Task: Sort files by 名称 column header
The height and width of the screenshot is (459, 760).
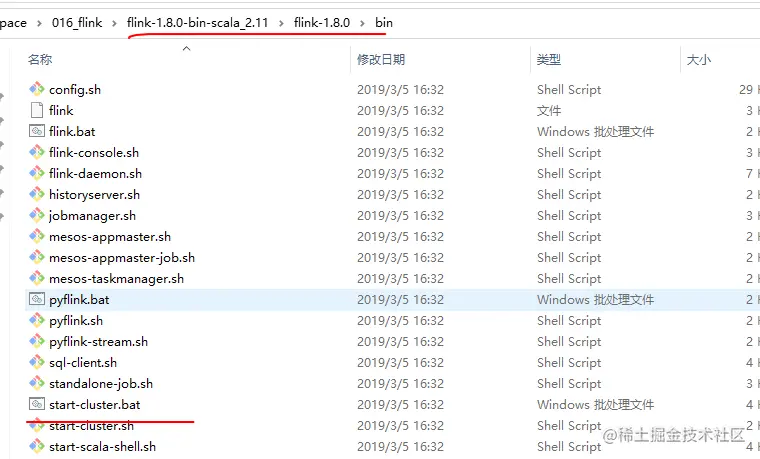Action: [40, 60]
